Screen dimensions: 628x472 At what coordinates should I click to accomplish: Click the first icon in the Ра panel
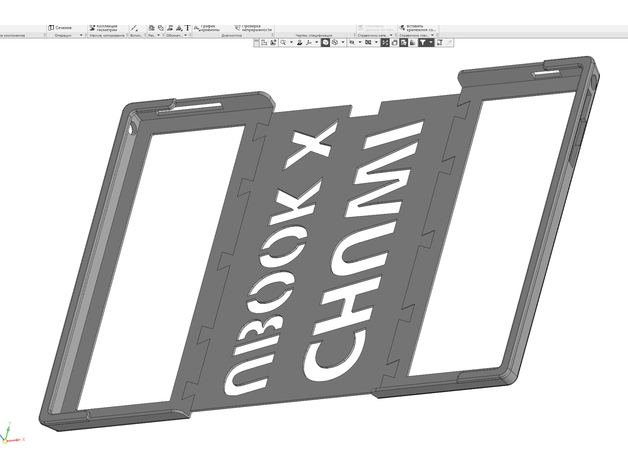150,27
